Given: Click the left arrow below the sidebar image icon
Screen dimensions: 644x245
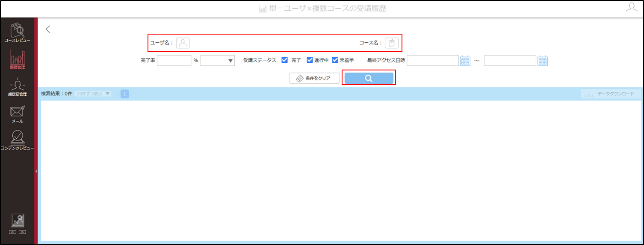Looking at the screenshot, I should tap(13, 232).
